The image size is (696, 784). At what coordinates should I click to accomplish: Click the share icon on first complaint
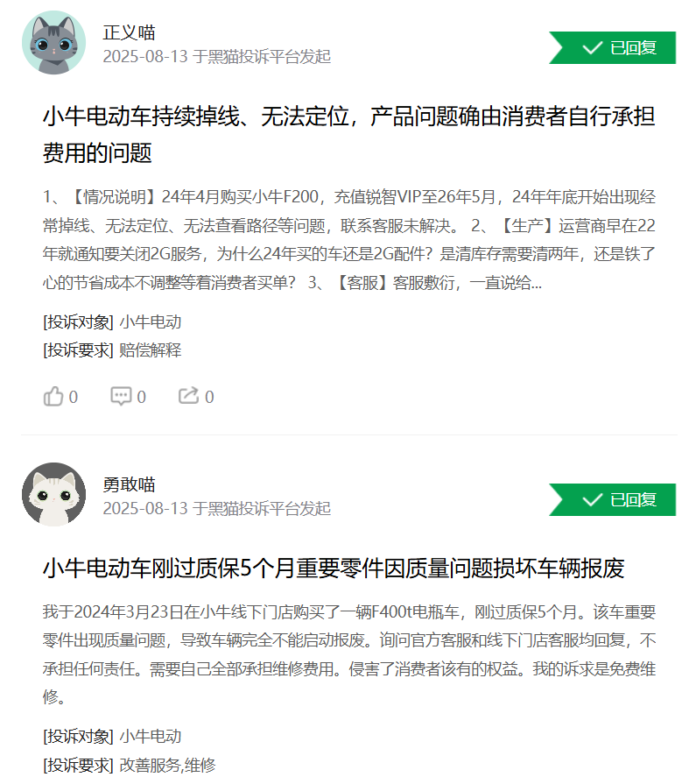click(x=189, y=396)
